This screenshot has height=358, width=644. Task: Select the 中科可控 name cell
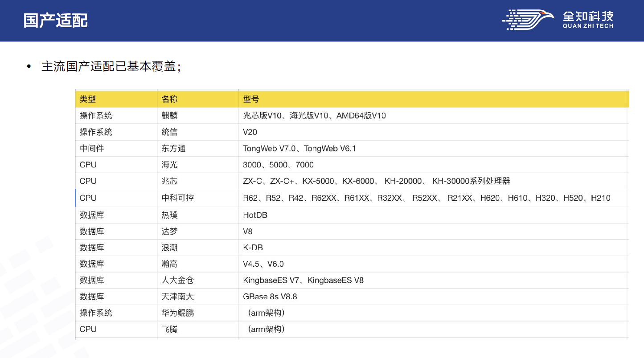coord(177,198)
